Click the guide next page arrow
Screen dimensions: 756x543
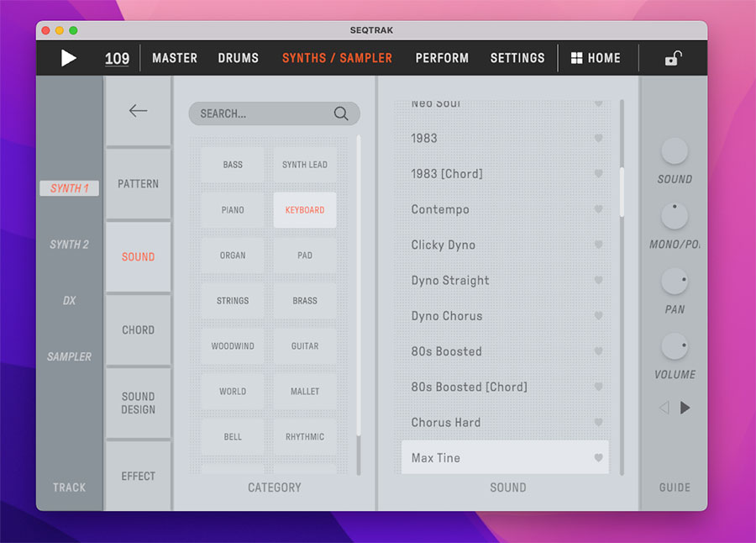coord(685,408)
